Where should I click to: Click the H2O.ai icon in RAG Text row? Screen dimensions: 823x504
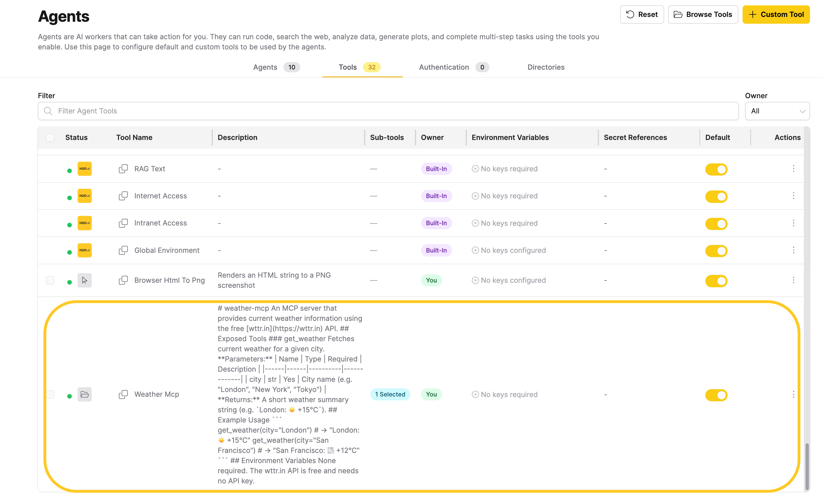point(84,169)
